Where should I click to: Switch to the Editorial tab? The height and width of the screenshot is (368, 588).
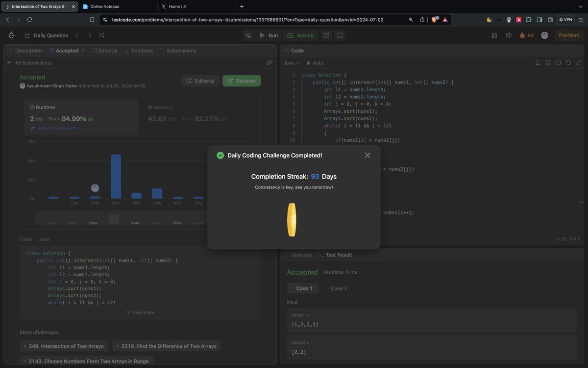pos(105,51)
